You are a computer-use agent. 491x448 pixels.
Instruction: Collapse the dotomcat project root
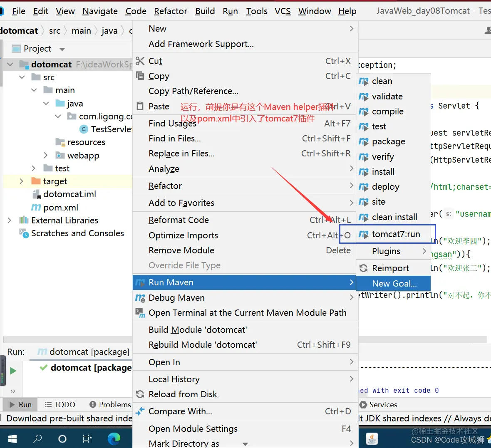(x=10, y=64)
